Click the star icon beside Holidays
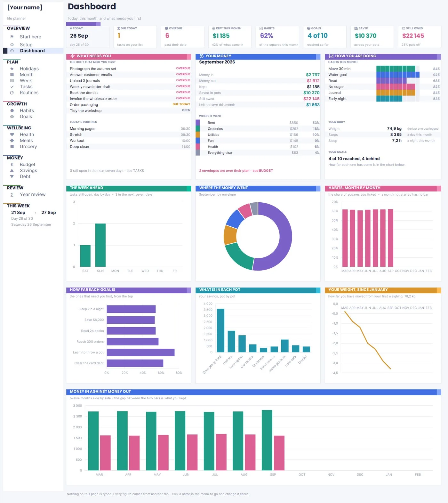This screenshot has height=503, width=448. pos(12,69)
